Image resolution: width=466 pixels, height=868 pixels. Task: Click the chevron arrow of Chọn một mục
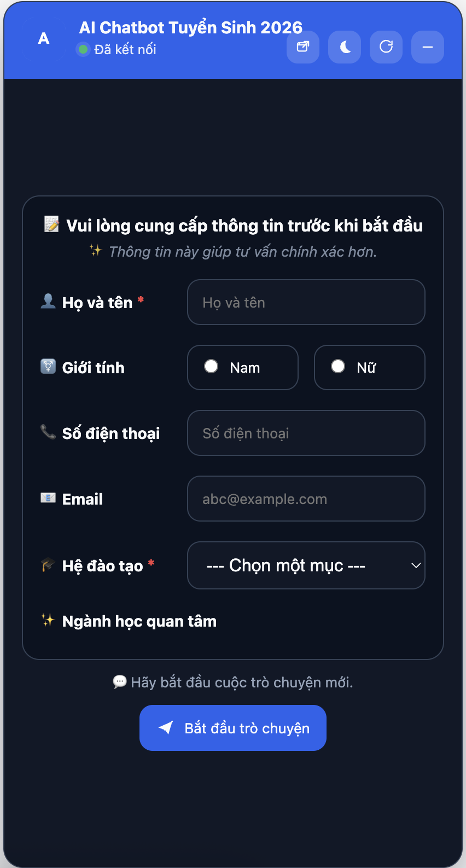coord(416,565)
